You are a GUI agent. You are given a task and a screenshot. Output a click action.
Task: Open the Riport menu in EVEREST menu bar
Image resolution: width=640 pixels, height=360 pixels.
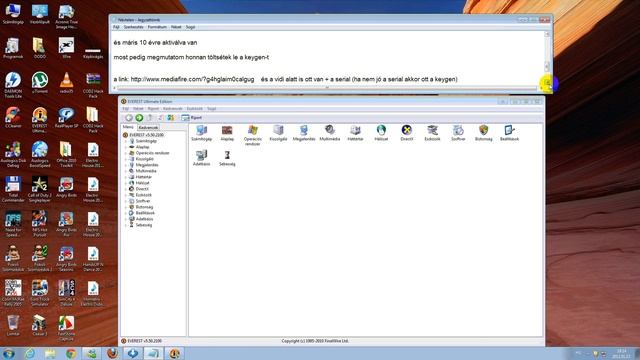pyautogui.click(x=153, y=109)
